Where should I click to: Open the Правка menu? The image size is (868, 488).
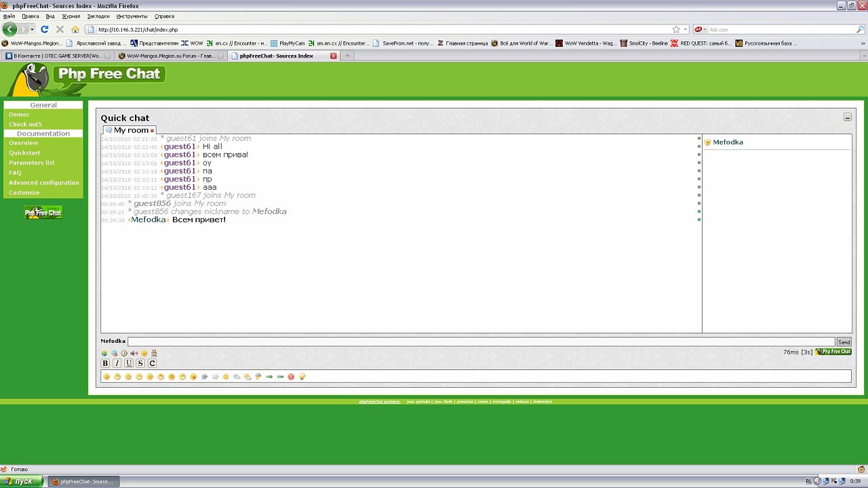click(x=31, y=16)
